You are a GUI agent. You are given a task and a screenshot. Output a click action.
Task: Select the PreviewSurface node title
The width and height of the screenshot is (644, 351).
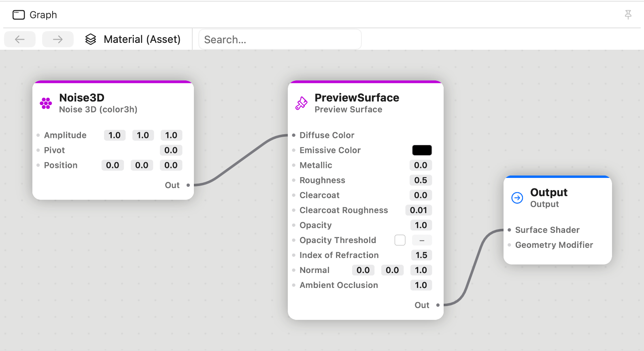[x=357, y=97]
